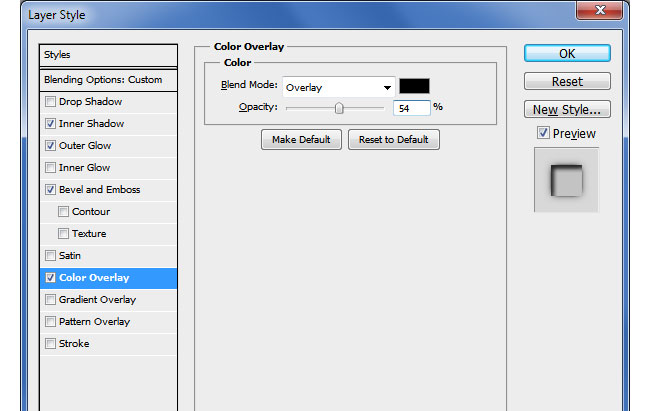This screenshot has height=411, width=650.
Task: Select the Color Overlay label
Action: pyautogui.click(x=94, y=277)
